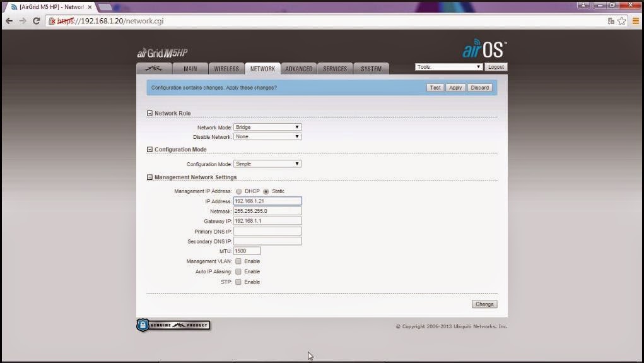Click the translate page icon in address bar

611,21
